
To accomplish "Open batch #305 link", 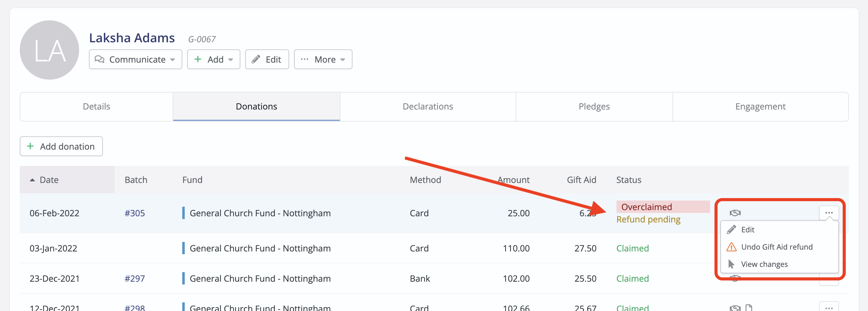I will click(134, 213).
